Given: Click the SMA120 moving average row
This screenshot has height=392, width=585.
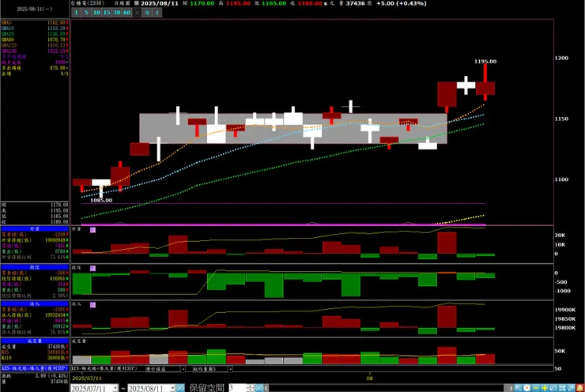Looking at the screenshot, I should [x=35, y=45].
